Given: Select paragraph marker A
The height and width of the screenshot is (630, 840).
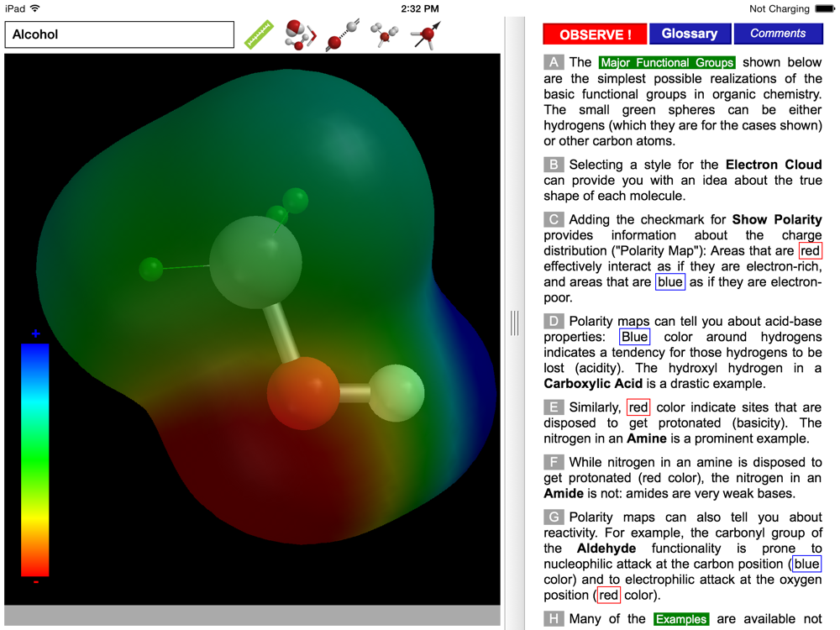Looking at the screenshot, I should coord(554,62).
